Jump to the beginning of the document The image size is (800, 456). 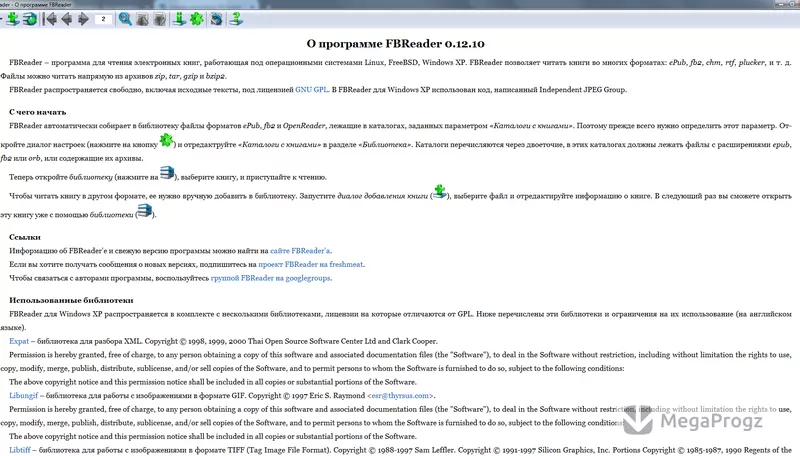[x=50, y=19]
